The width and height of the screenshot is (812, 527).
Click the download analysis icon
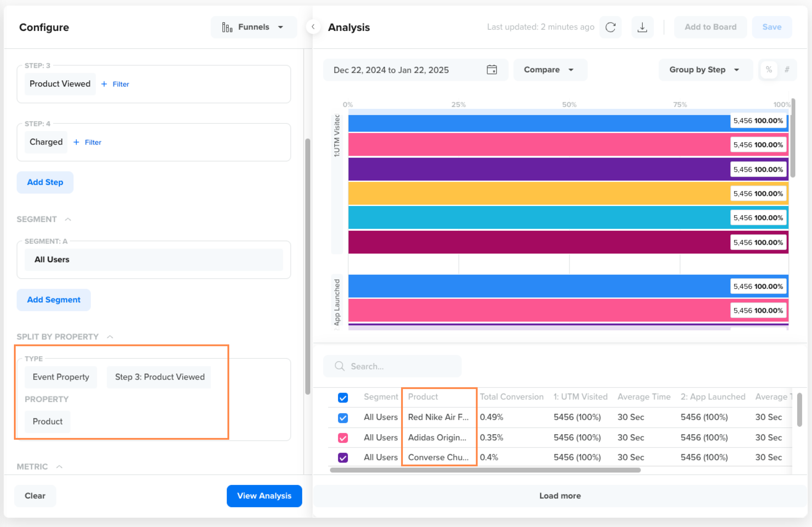click(x=642, y=27)
